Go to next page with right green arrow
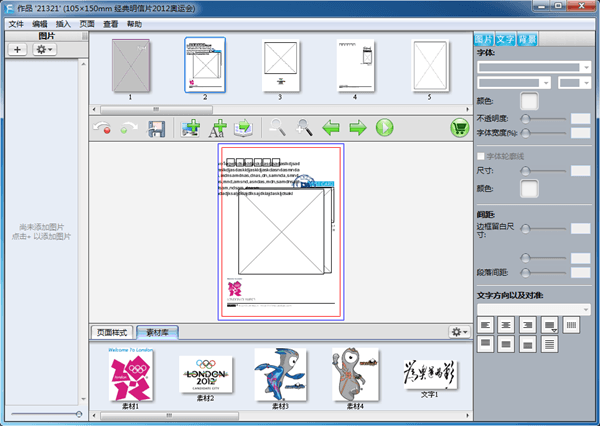 (357, 128)
